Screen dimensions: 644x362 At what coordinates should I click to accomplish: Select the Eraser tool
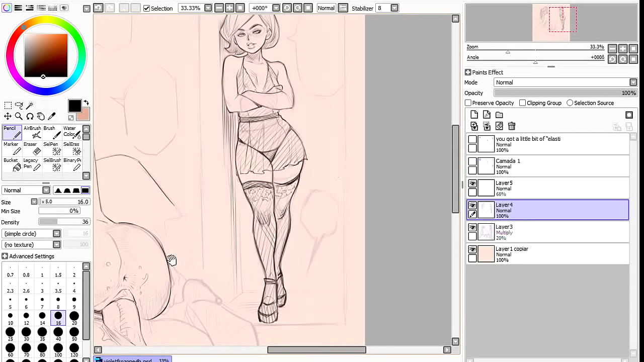33,148
